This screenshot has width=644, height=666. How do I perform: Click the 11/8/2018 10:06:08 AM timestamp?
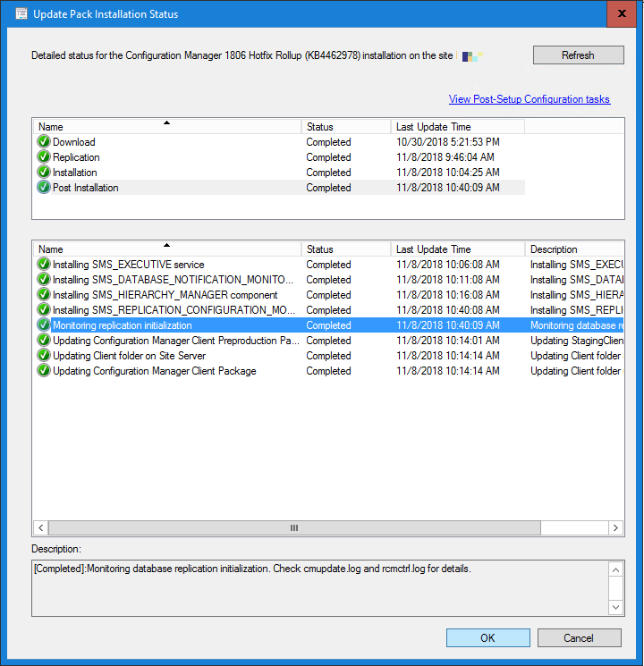(x=447, y=265)
